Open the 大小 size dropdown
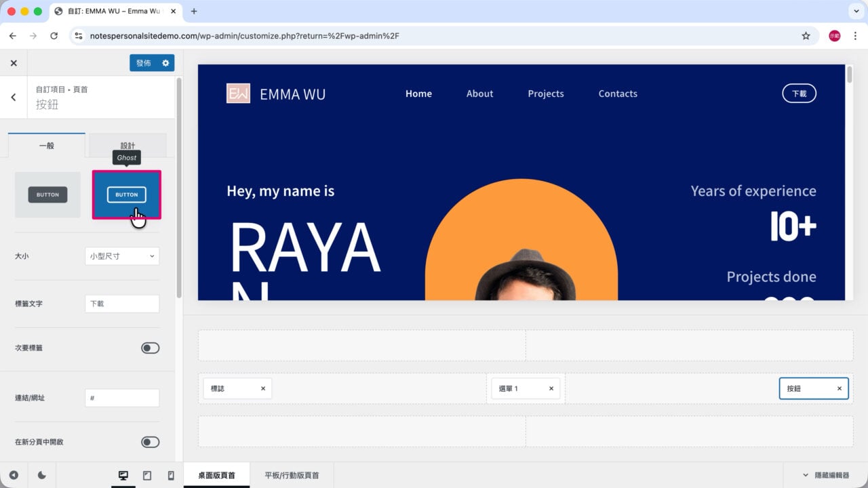Viewport: 868px width, 488px height. tap(122, 256)
